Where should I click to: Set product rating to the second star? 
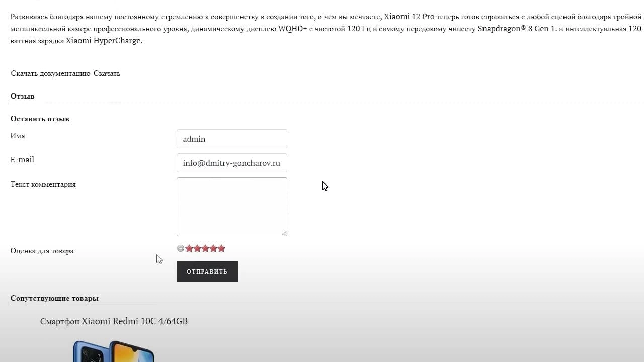pos(197,248)
